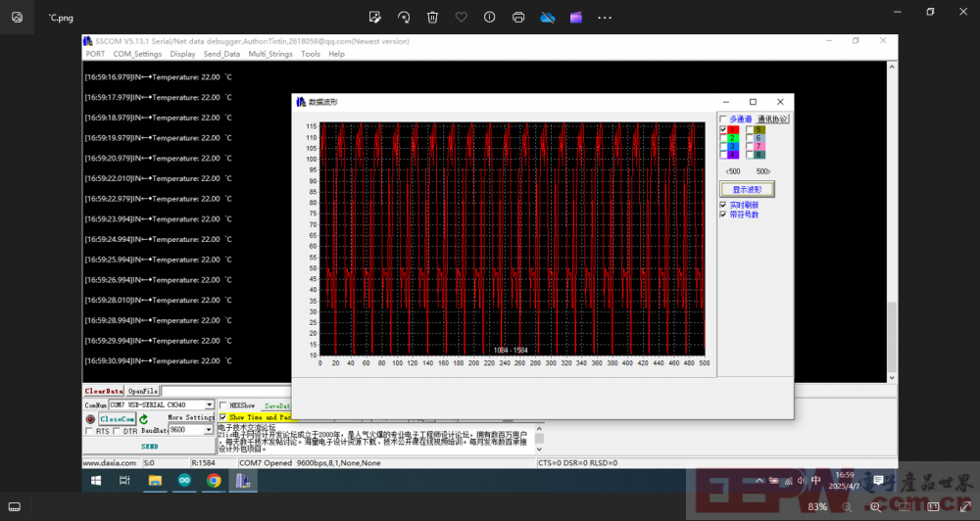The image size is (980, 521).
Task: Open the PORT menu
Action: coord(95,54)
